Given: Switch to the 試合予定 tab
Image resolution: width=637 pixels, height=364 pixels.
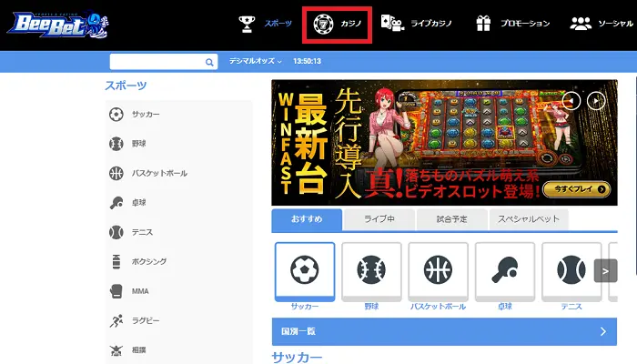Looking at the screenshot, I should [451, 219].
